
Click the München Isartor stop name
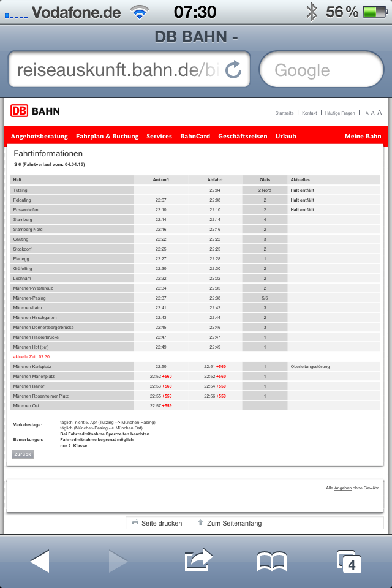coord(29,386)
